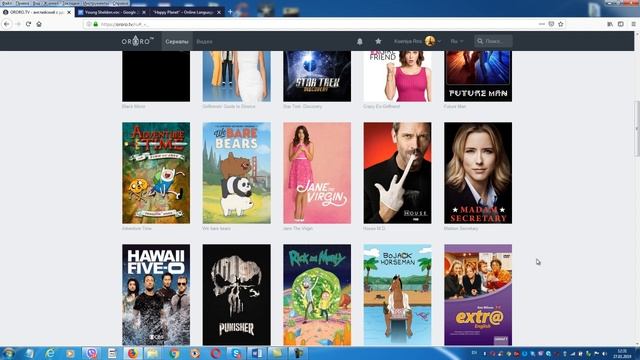Reload the page with refresh icon
Viewport: 640px width, 360px height.
(x=28, y=24)
